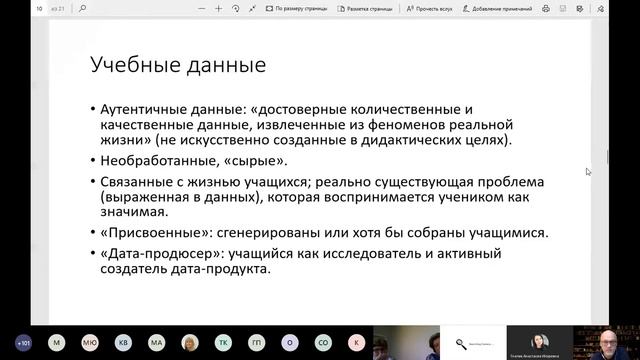Pin the toolbar with the pin icon
The image size is (640, 360).
600,9
